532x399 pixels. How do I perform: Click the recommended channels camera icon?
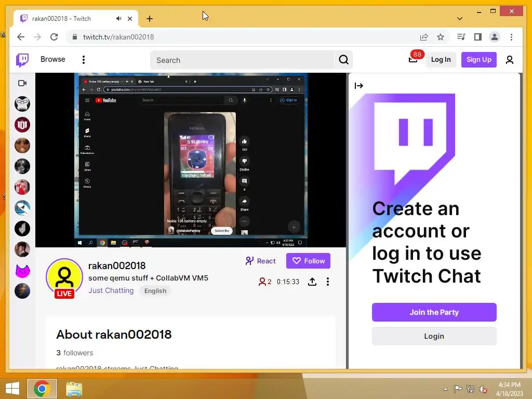coord(22,83)
